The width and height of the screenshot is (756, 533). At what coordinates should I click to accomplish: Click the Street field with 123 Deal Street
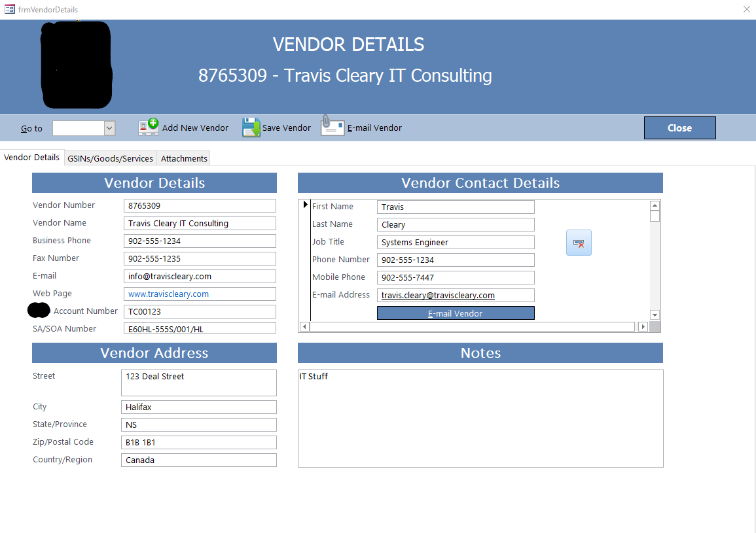pyautogui.click(x=198, y=383)
